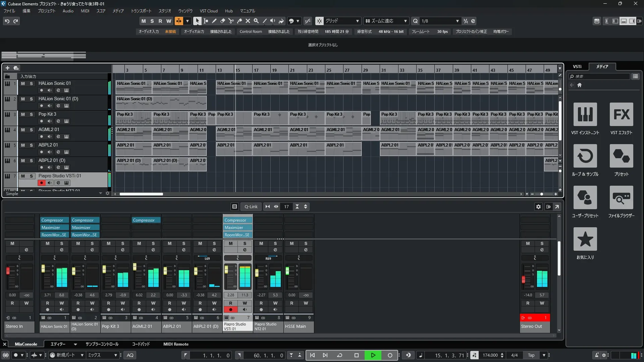This screenshot has height=362, width=644.
Task: Solo the AGML2 01 track
Action: 31,130
